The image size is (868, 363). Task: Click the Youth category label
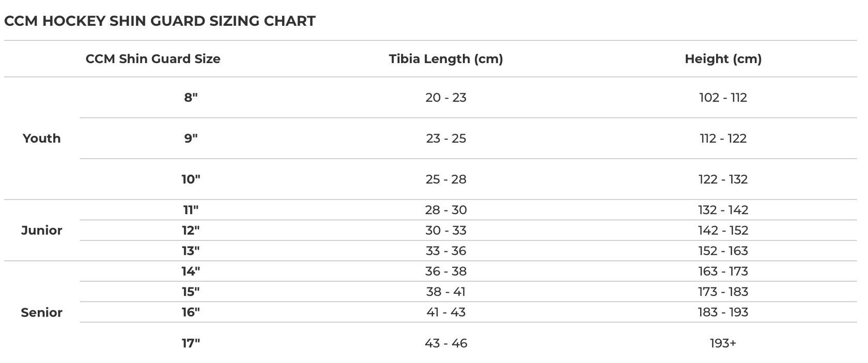point(42,138)
